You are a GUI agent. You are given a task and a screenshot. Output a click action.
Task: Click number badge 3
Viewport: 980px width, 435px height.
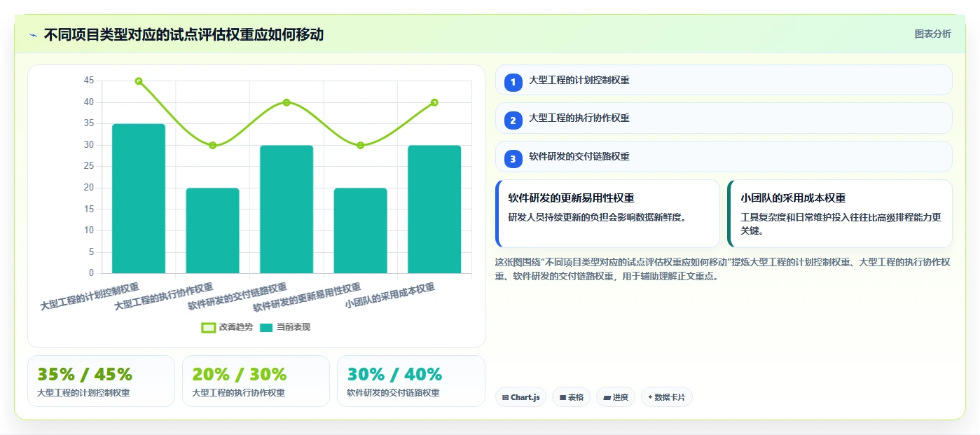point(513,159)
